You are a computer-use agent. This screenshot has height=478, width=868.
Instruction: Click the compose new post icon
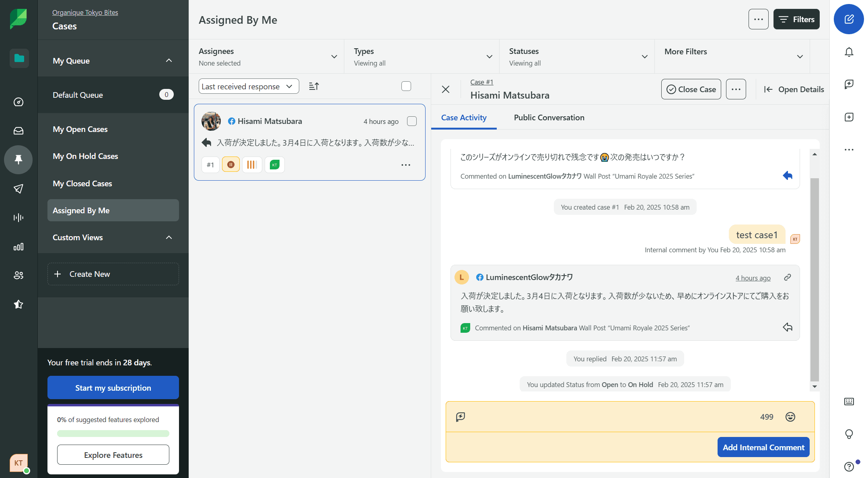click(x=849, y=19)
